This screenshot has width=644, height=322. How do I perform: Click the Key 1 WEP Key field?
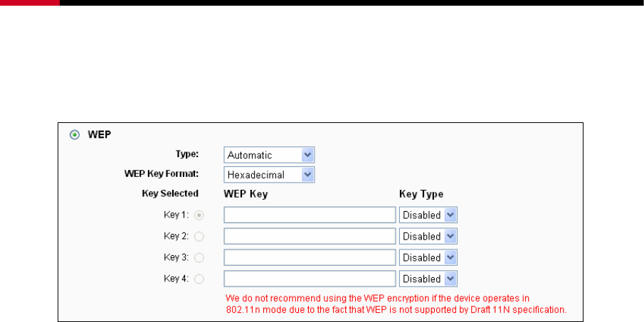310,215
